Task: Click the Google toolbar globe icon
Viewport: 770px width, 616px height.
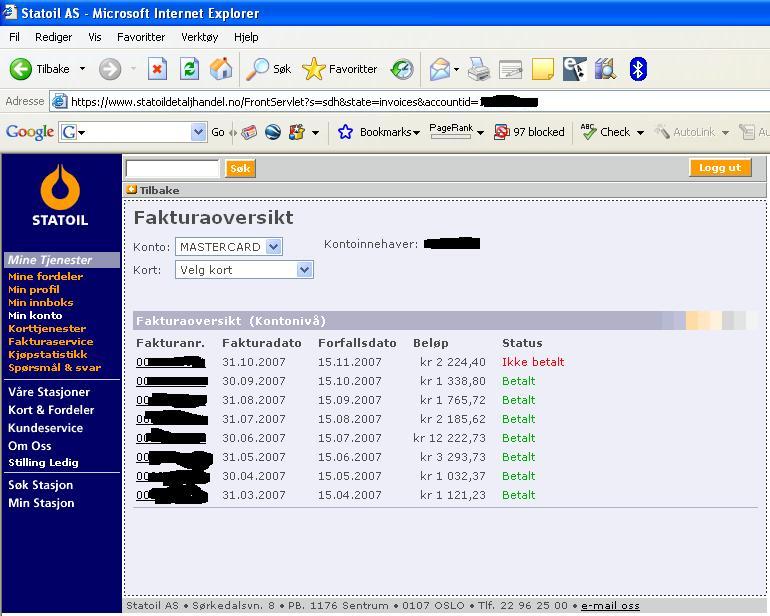Action: (273, 132)
